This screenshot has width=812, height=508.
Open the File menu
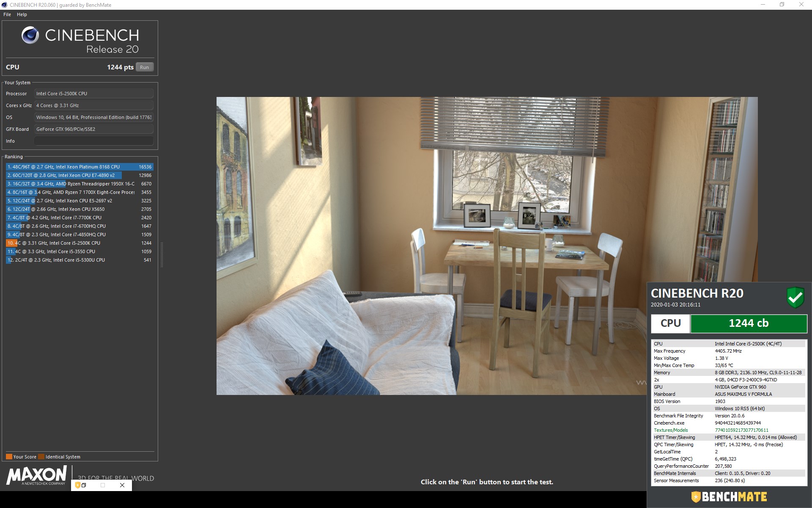(x=7, y=14)
